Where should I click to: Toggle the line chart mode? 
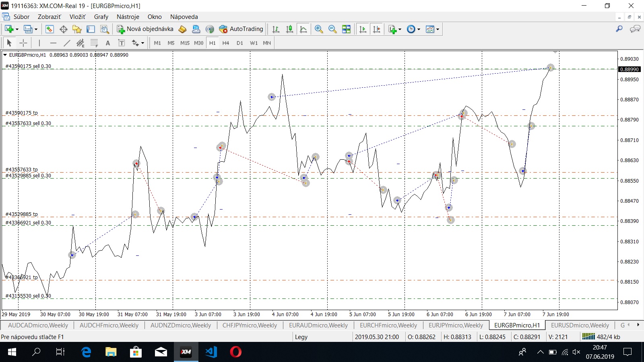303,29
